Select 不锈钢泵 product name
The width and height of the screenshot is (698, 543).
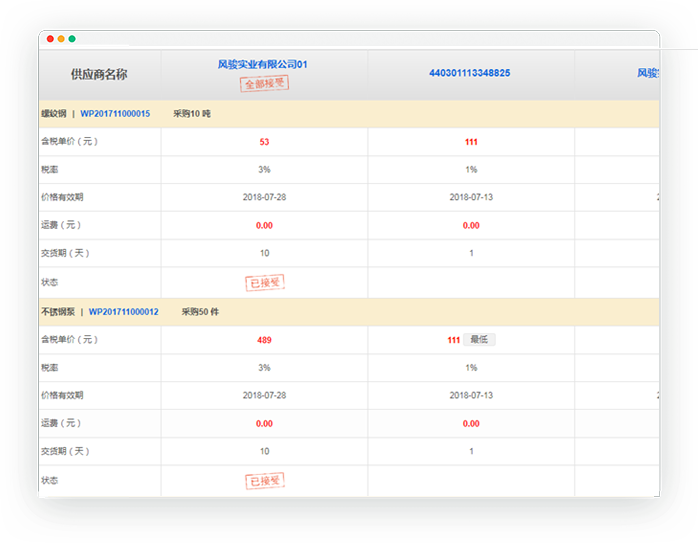58,312
